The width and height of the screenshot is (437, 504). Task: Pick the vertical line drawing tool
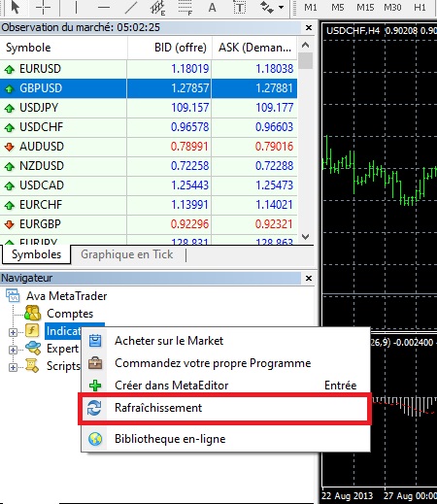pyautogui.click(x=76, y=7)
